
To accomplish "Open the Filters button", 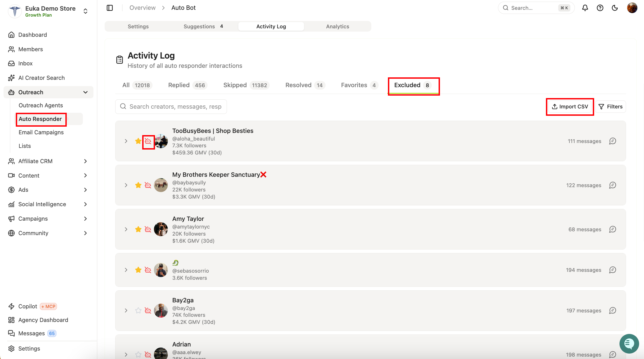I will pos(610,107).
